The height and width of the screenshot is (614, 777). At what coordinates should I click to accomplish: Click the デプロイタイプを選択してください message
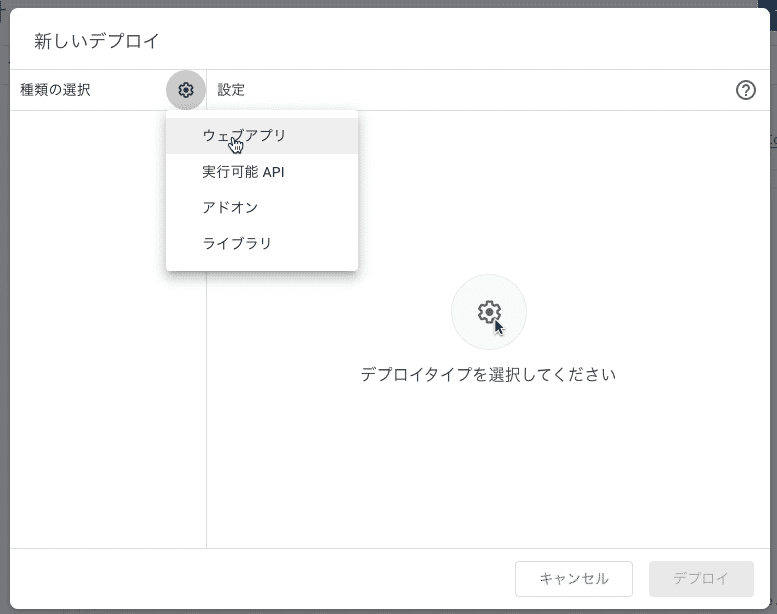[489, 375]
